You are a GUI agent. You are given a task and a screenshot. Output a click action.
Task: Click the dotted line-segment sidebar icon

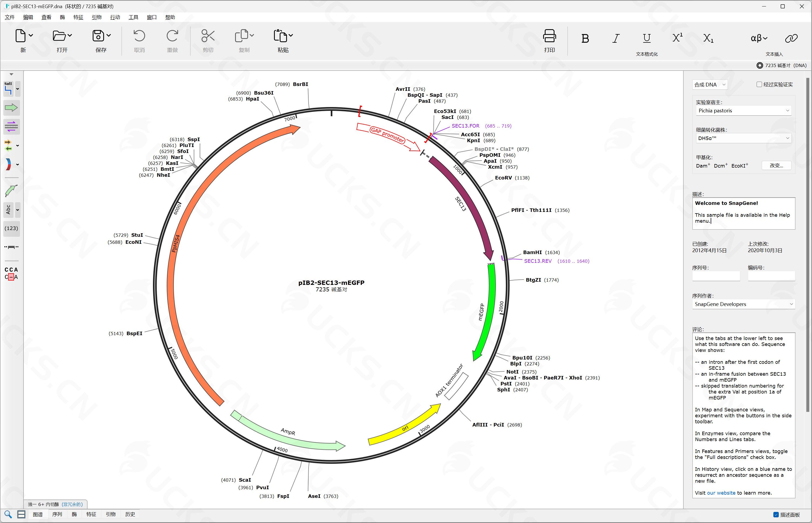[x=11, y=247]
